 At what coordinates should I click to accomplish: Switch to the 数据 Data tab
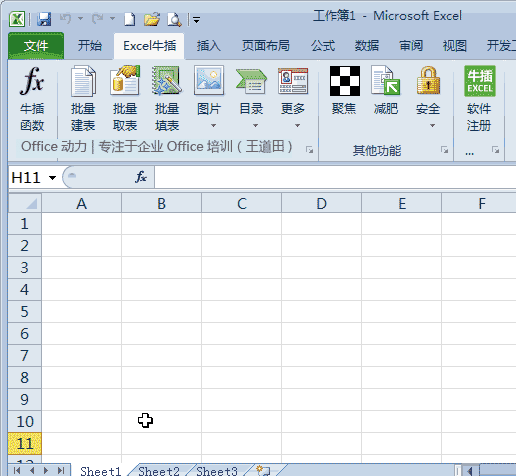coord(367,46)
